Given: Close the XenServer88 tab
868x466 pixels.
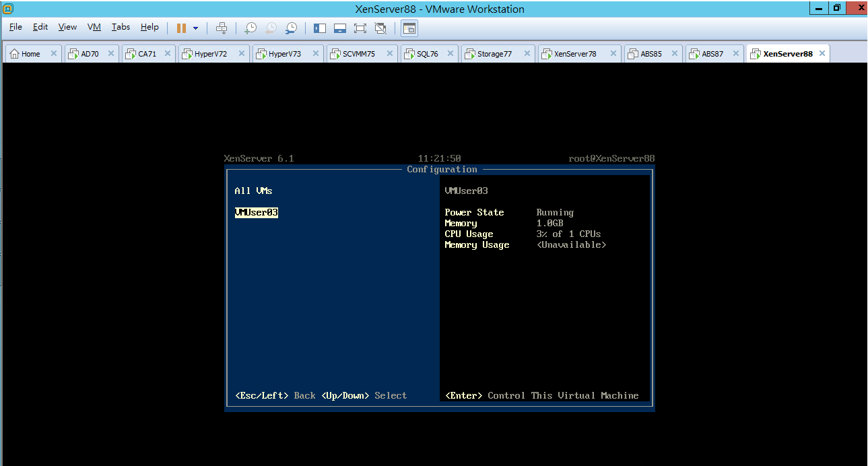Looking at the screenshot, I should [822, 54].
